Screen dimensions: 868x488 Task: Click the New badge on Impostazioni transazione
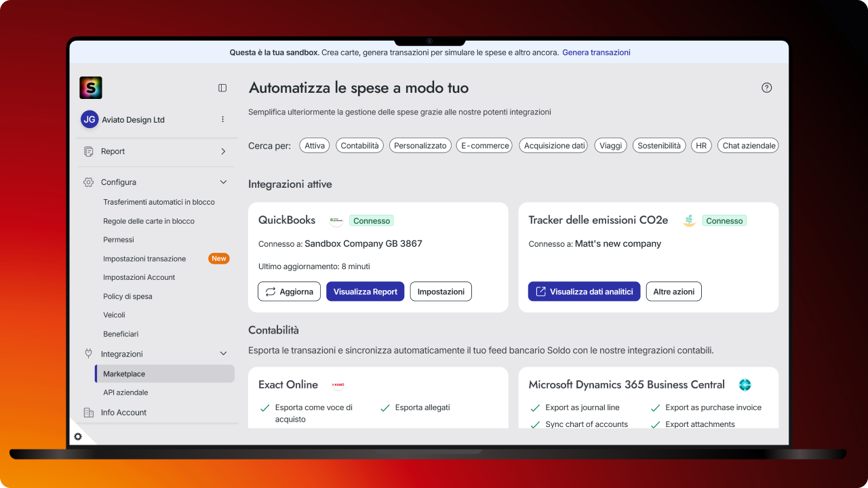219,258
